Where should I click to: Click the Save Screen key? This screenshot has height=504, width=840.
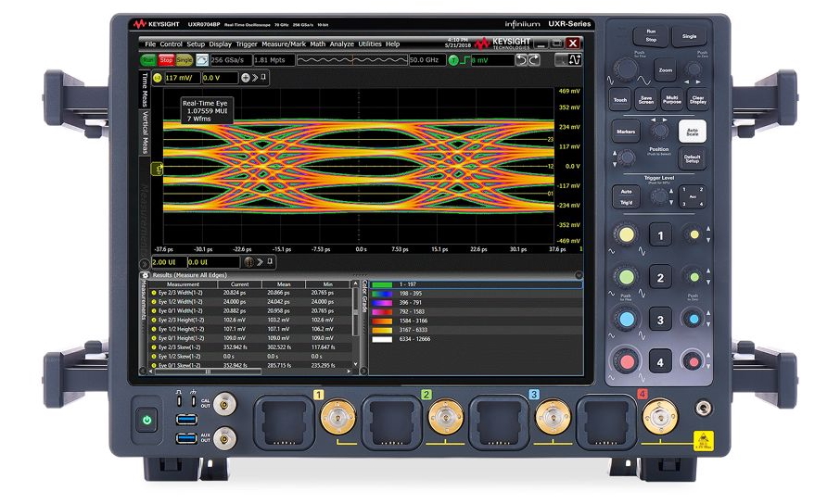[x=646, y=100]
